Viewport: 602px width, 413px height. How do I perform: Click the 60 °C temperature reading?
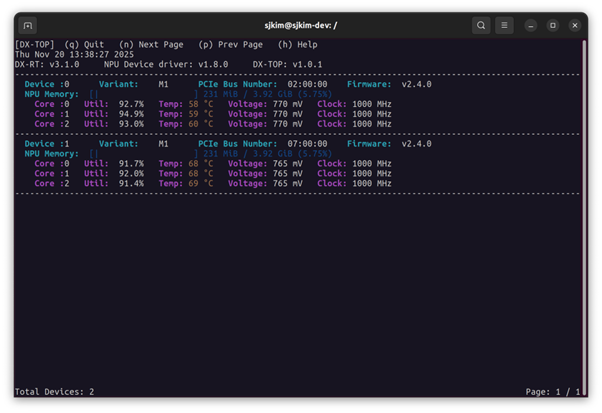click(201, 124)
